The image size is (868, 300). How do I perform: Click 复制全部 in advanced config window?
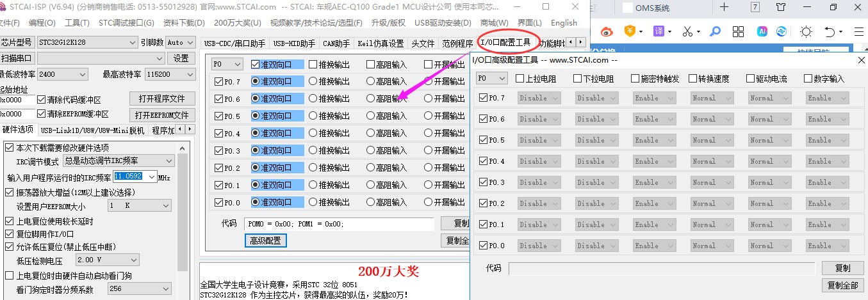tap(842, 285)
